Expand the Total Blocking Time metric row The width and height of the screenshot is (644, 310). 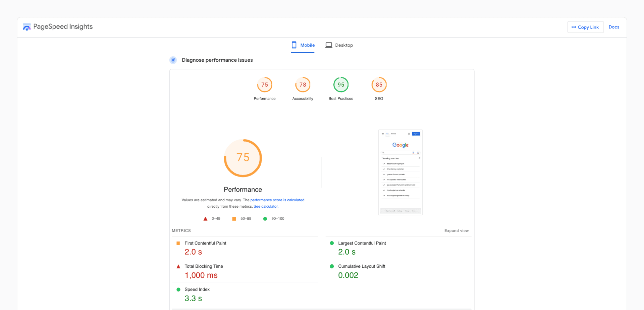coord(245,271)
